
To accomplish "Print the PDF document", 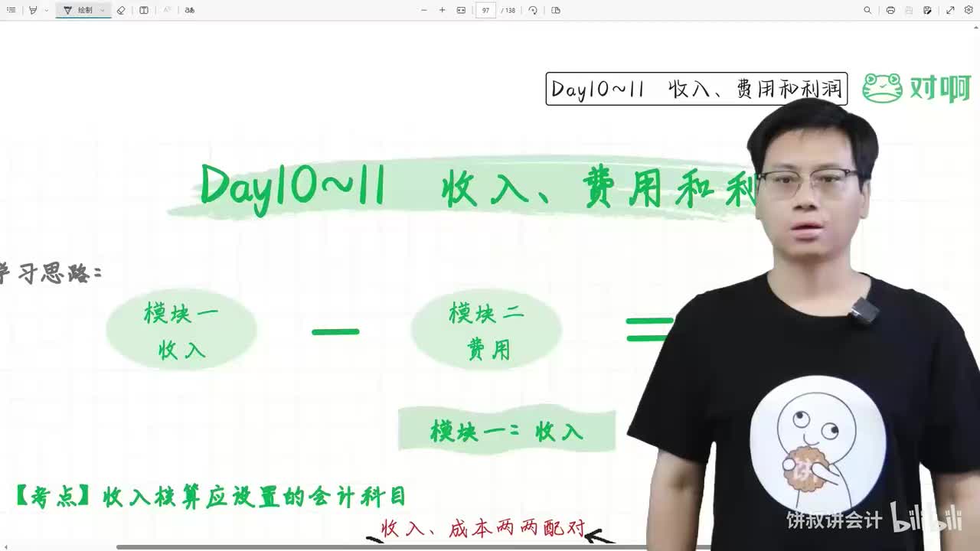I will pos(890,10).
